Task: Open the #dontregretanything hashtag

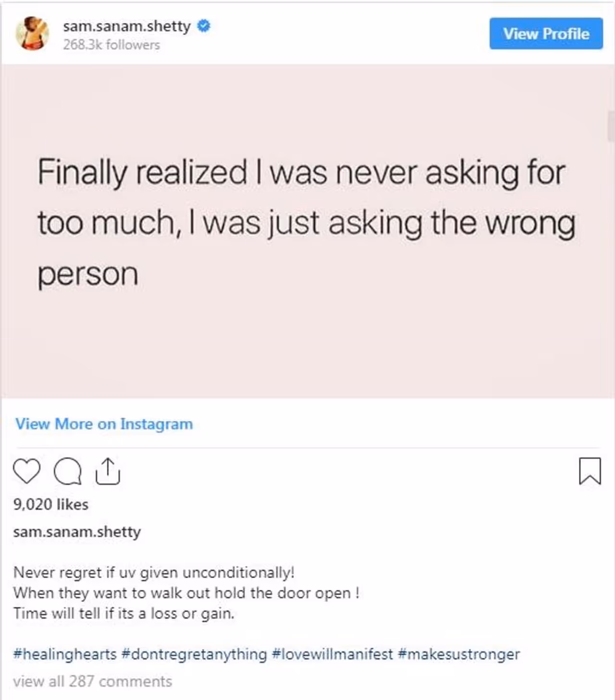Action: [x=194, y=654]
